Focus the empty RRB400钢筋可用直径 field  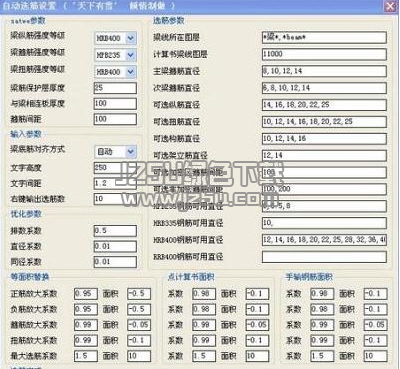[x=324, y=257]
